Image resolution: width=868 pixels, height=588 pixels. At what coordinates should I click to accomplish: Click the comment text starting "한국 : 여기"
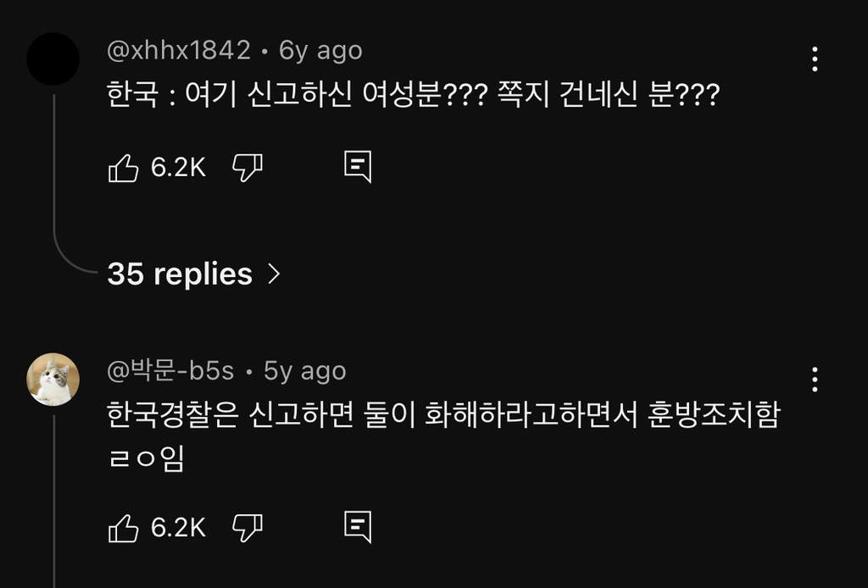click(x=413, y=93)
